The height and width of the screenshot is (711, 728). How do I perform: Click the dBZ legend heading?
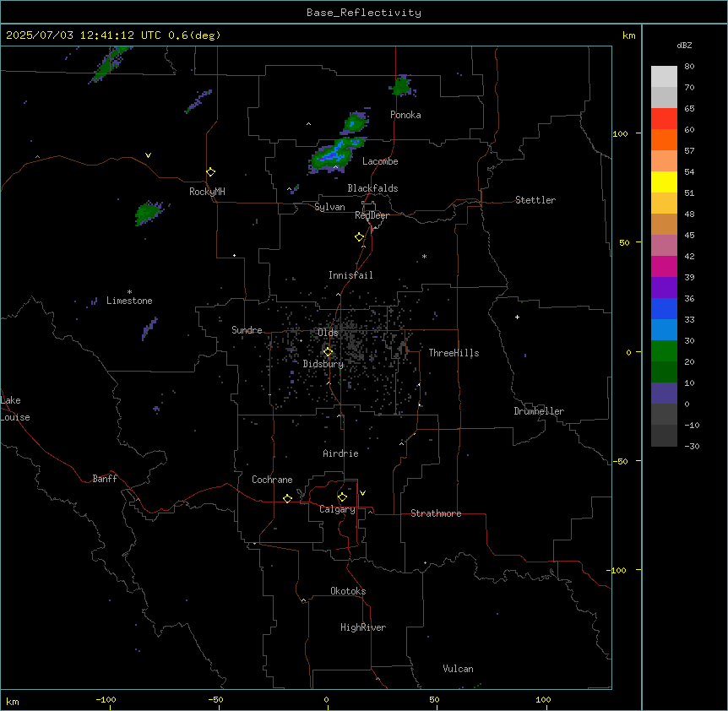tap(684, 45)
